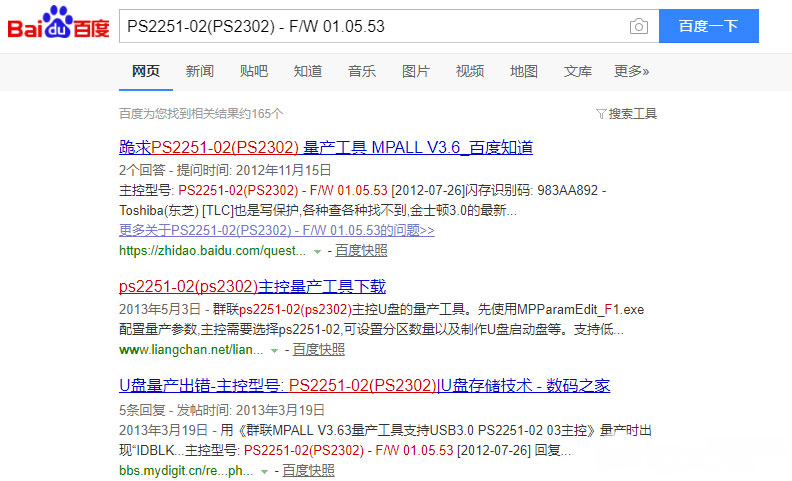The image size is (792, 481).
Task: Open the 音乐 tab
Action: tap(362, 71)
